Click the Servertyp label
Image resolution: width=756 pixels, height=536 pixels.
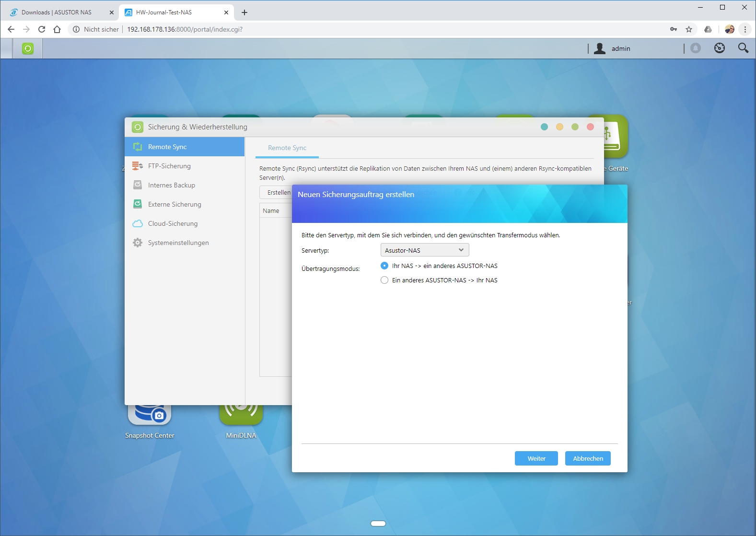[x=315, y=251]
